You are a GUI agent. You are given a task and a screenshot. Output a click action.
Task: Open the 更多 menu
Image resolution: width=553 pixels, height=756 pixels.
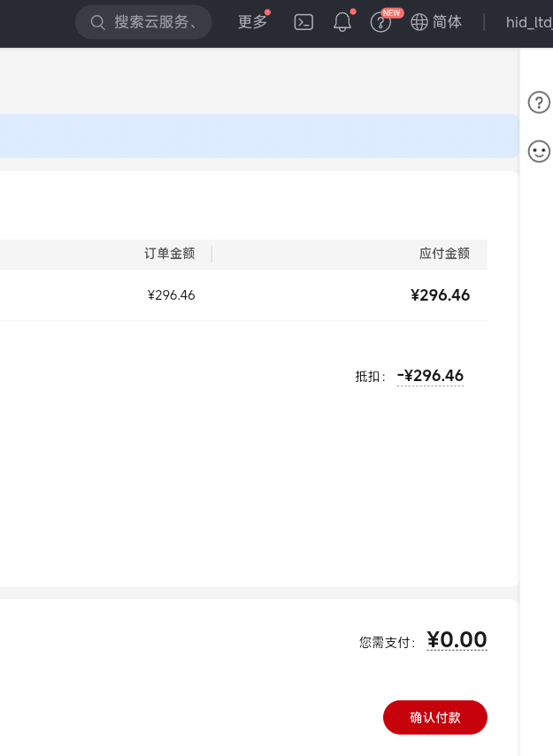(253, 22)
